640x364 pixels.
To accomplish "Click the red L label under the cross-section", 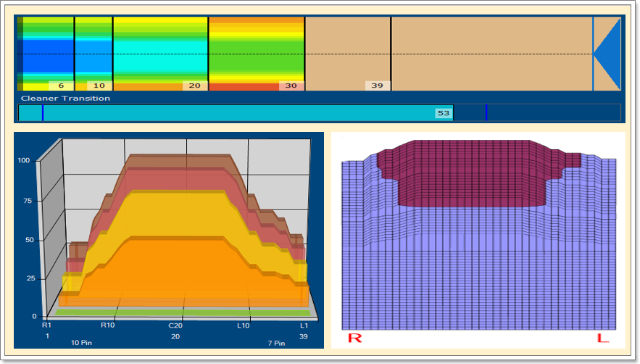I will point(603,338).
